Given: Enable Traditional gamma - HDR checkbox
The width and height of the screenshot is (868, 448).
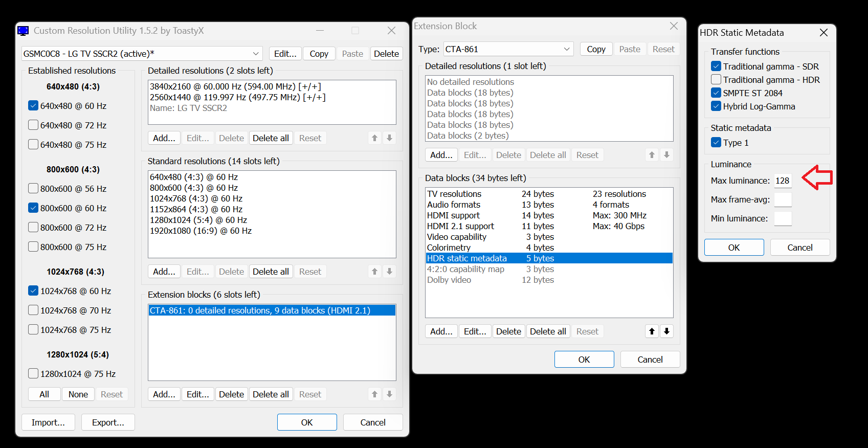Looking at the screenshot, I should [716, 80].
